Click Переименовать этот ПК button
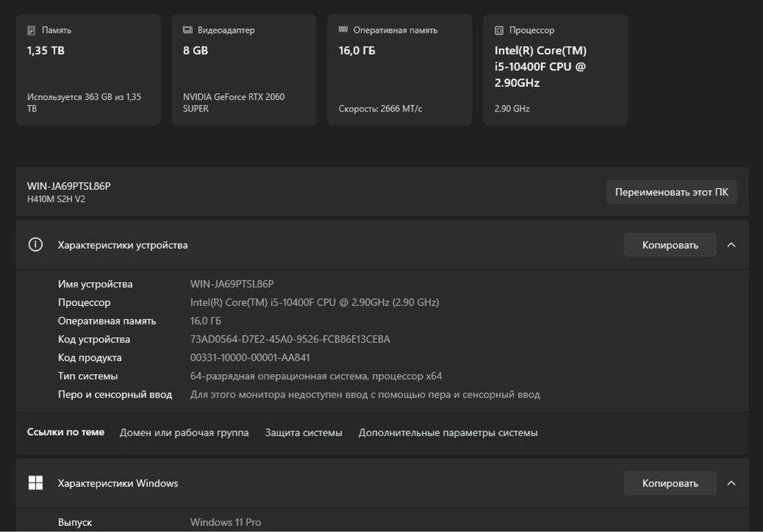 (671, 192)
